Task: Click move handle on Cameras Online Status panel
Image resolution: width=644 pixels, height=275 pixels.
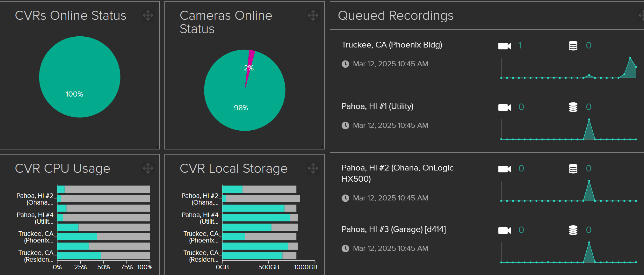Action: coord(313,15)
